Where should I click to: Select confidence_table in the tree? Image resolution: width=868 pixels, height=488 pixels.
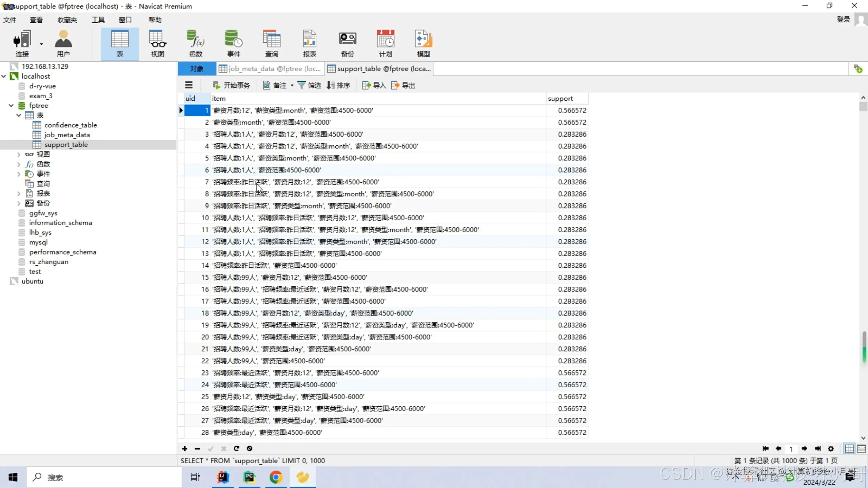[x=71, y=125]
